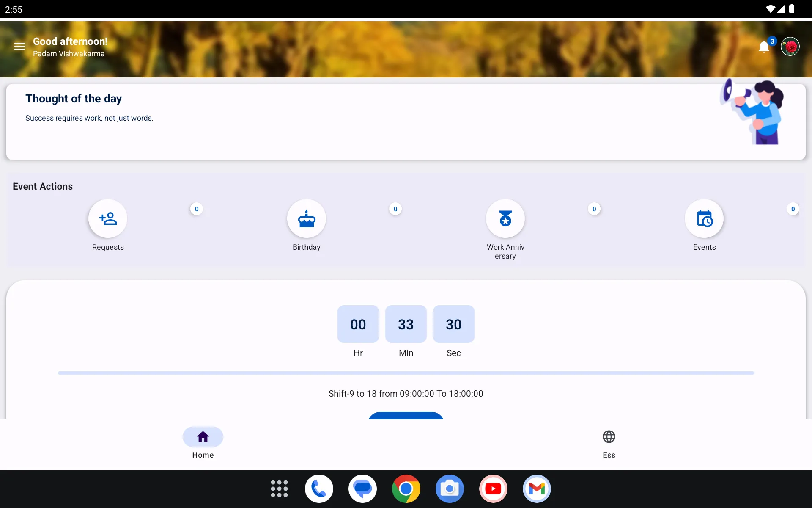Switch to the Ess tab

pos(609,443)
